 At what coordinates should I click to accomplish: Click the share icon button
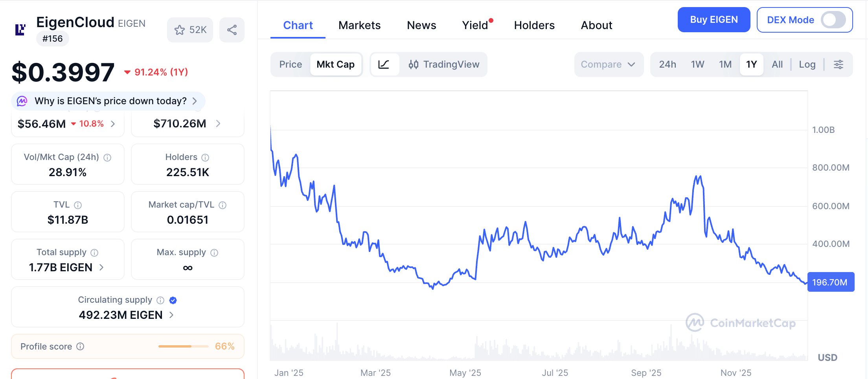point(232,30)
